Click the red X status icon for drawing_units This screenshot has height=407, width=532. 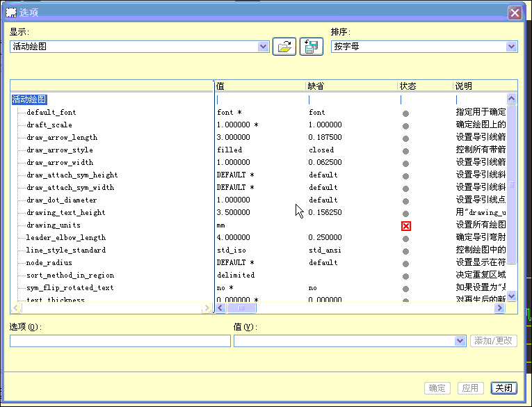tap(406, 226)
